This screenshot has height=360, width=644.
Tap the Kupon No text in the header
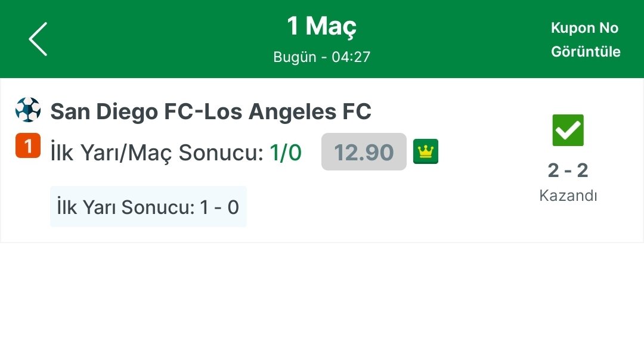pyautogui.click(x=584, y=28)
